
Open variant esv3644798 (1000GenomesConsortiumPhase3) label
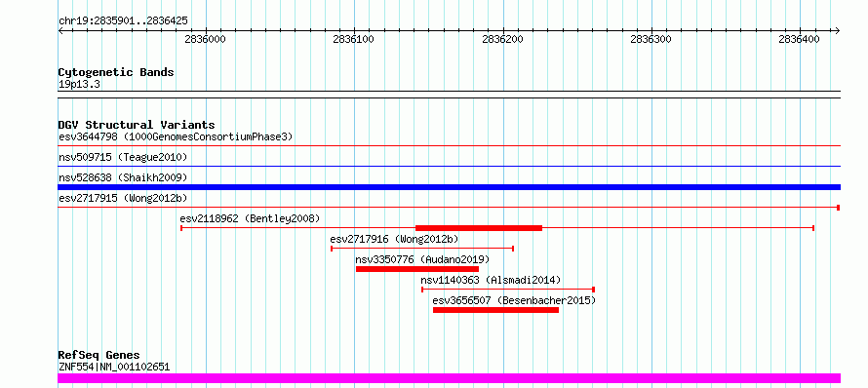click(175, 136)
